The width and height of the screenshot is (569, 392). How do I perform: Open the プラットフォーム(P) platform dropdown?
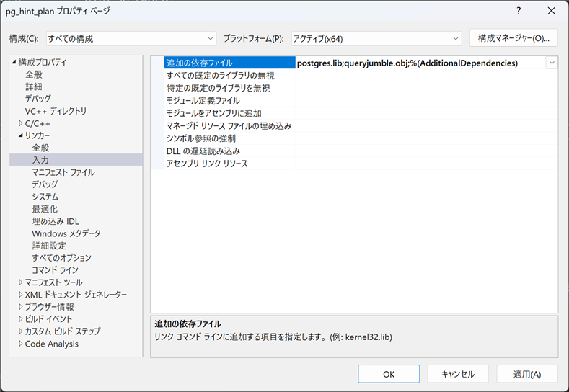376,38
